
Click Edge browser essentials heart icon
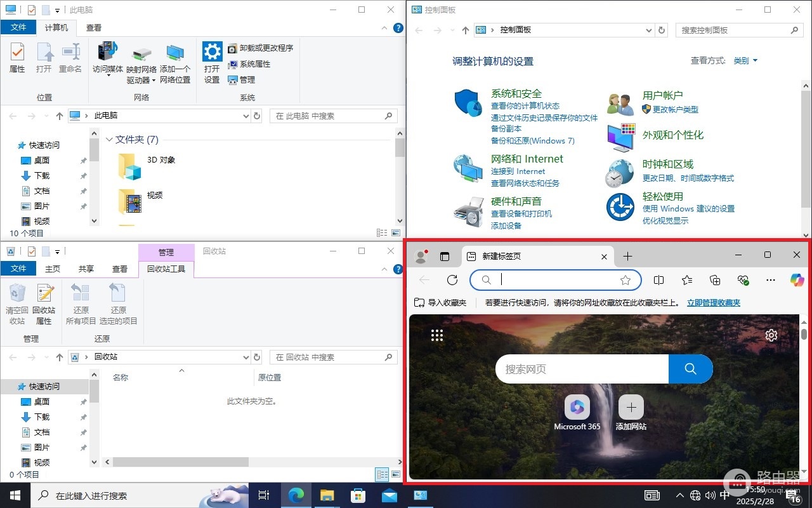tap(743, 280)
